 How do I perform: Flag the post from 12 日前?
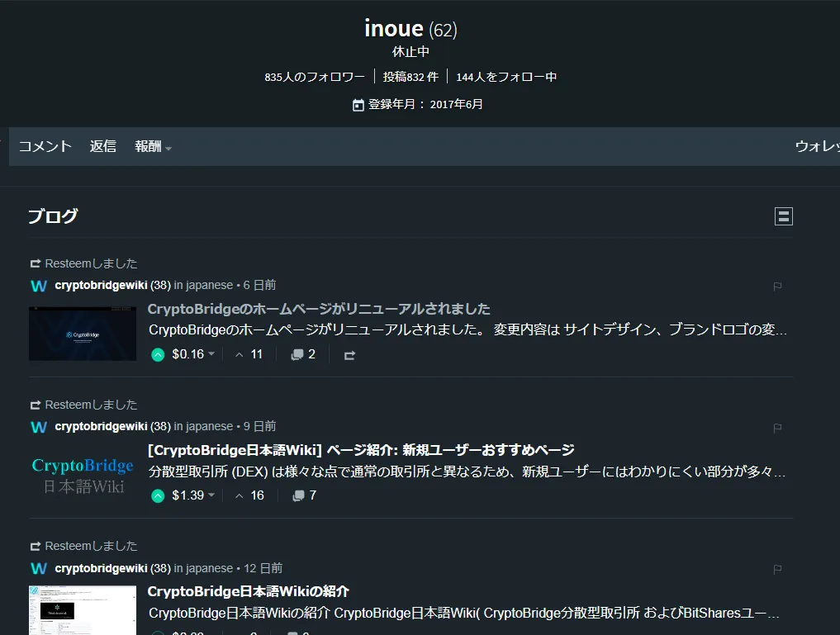point(777,569)
